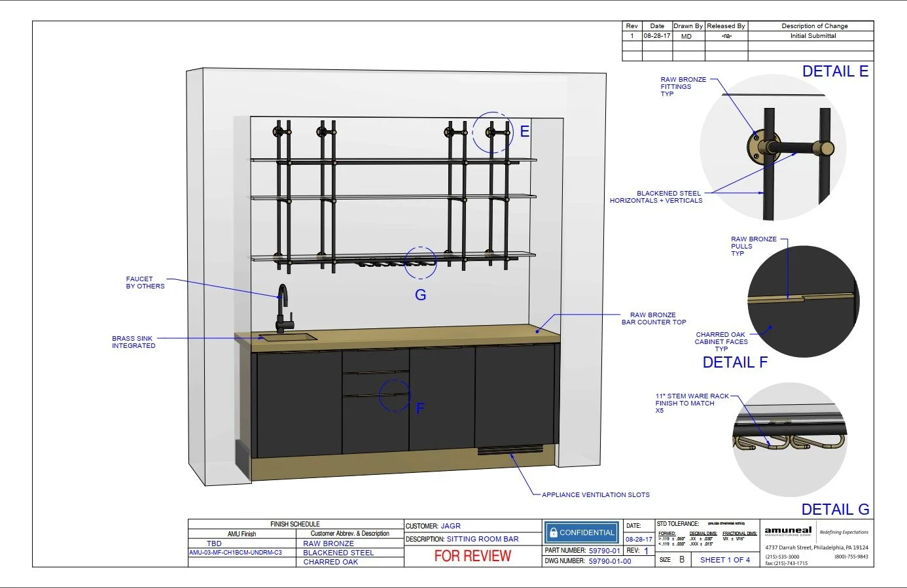
Task: Click the black faucet in the rendering
Action: click(283, 308)
